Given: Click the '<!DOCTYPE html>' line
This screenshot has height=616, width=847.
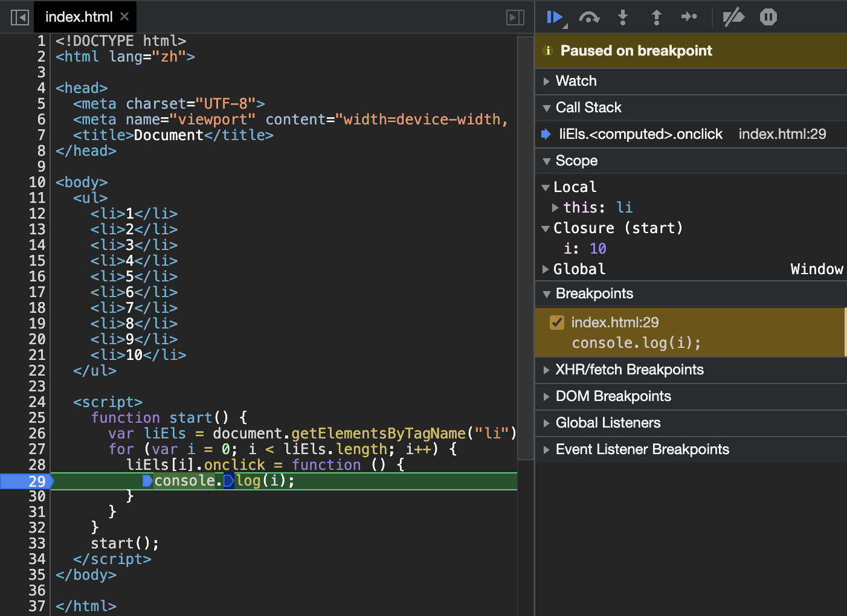Looking at the screenshot, I should click(121, 41).
